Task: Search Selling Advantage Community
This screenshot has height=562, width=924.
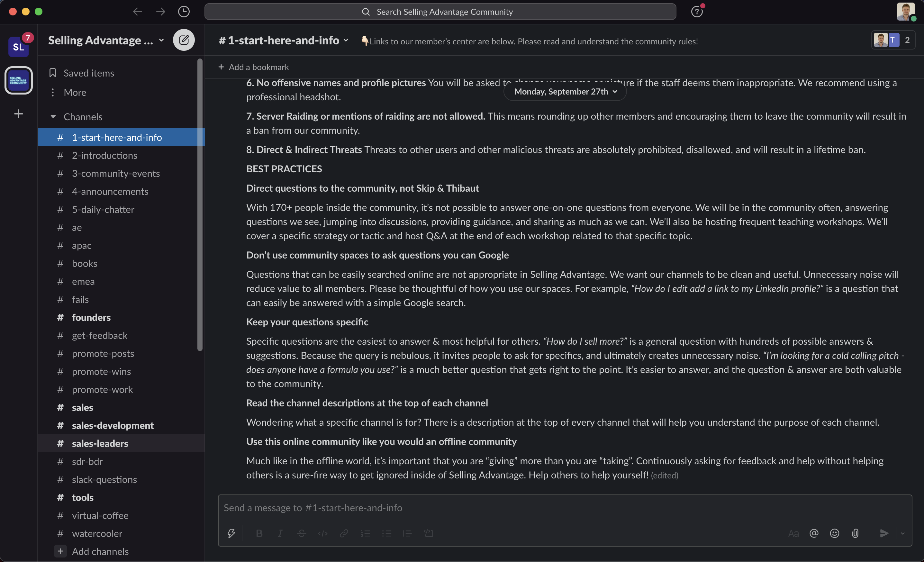Action: click(x=440, y=12)
